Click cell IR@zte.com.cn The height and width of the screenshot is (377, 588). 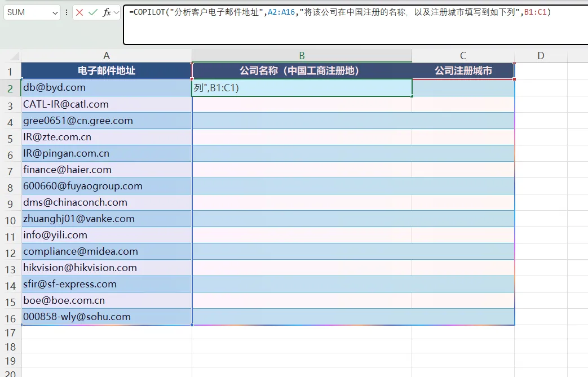click(107, 137)
